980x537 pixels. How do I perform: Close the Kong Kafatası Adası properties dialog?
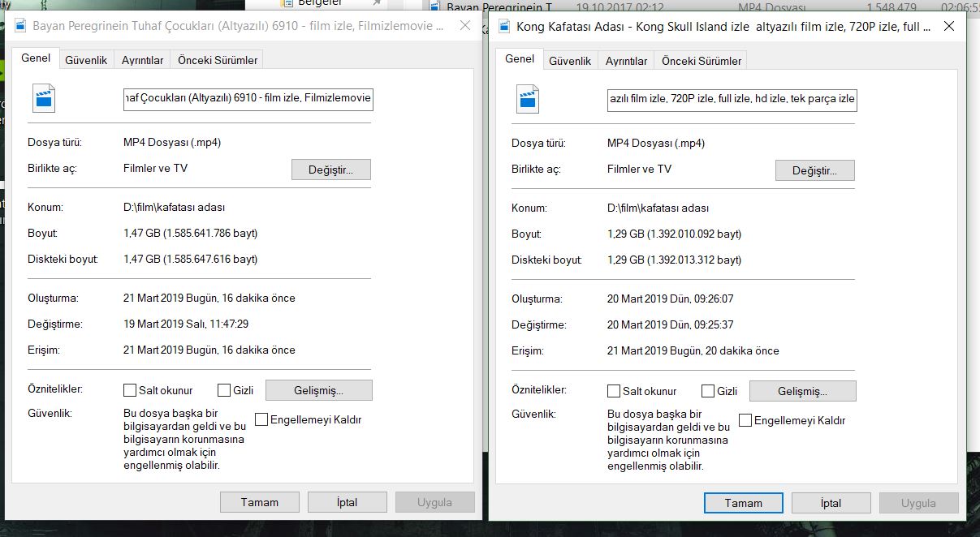click(948, 27)
